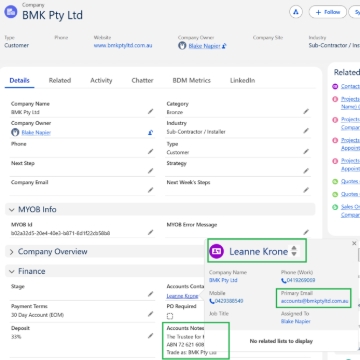Image resolution: width=360 pixels, height=360 pixels.
Task: Collapse the Finance section
Action: click(x=12, y=271)
